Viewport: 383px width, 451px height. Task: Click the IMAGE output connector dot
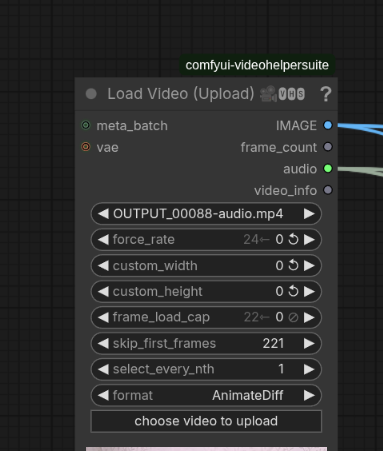[328, 125]
